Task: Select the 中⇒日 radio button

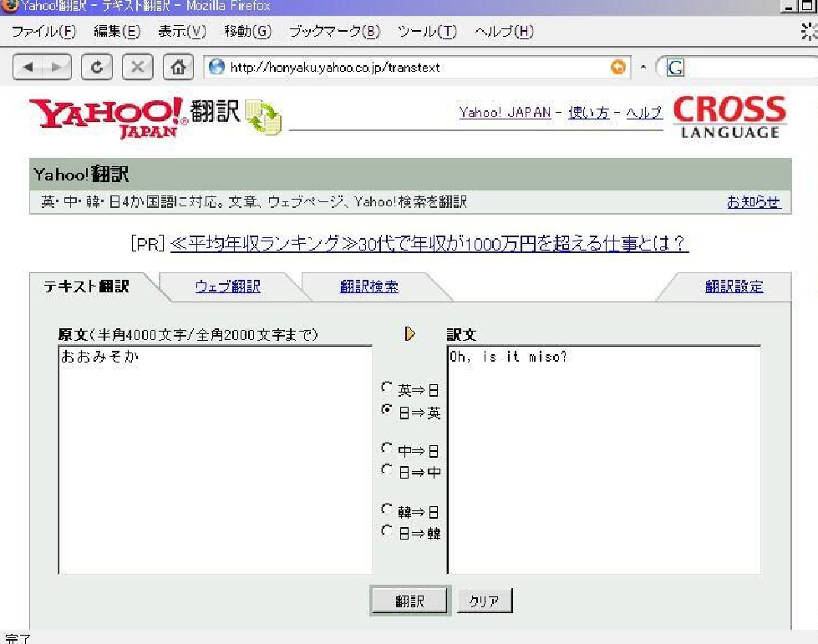Action: pos(387,449)
